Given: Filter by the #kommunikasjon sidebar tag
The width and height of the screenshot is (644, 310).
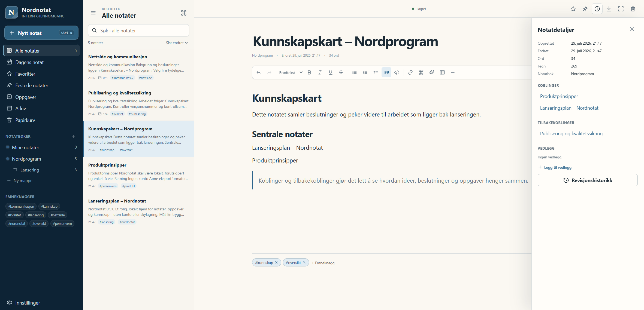Looking at the screenshot, I should 21,206.
